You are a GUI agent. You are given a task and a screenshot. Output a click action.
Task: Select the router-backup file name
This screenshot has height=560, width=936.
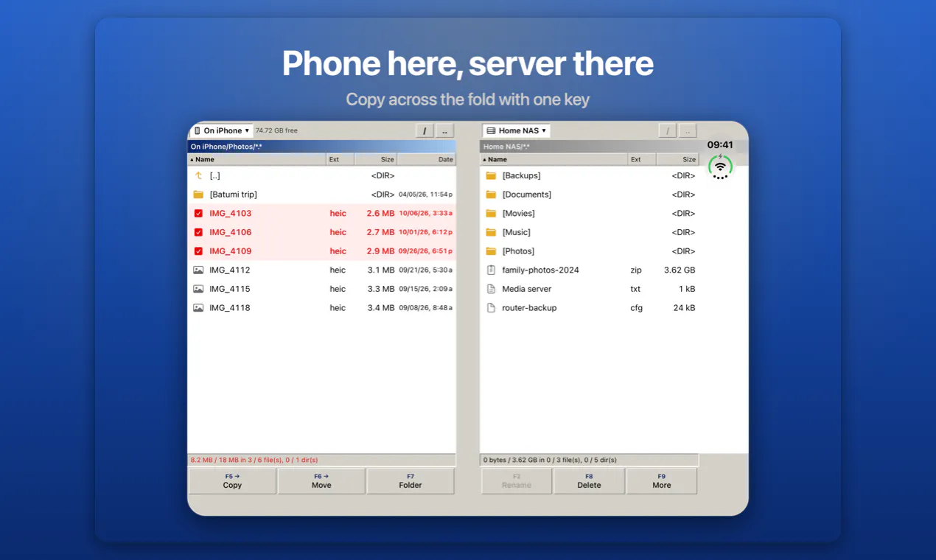pyautogui.click(x=529, y=308)
